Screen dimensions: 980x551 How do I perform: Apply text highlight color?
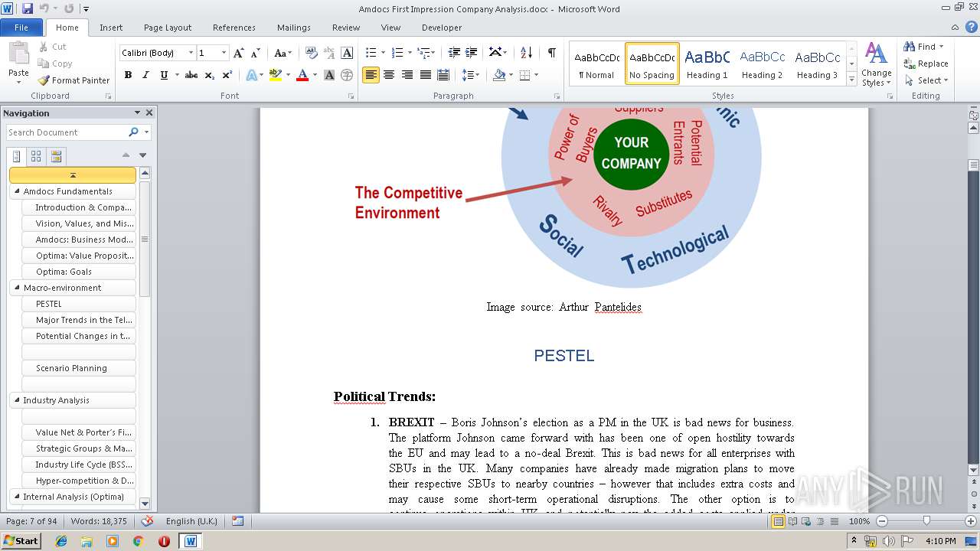275,75
